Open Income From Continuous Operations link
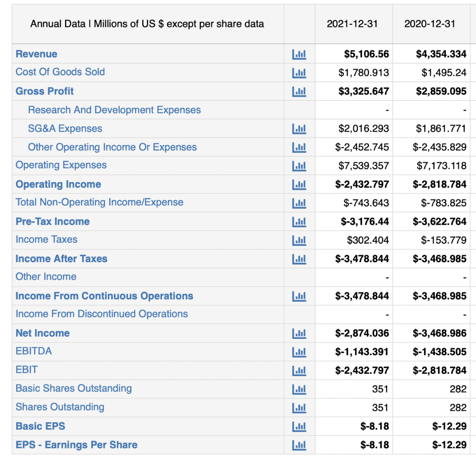 coord(105,296)
